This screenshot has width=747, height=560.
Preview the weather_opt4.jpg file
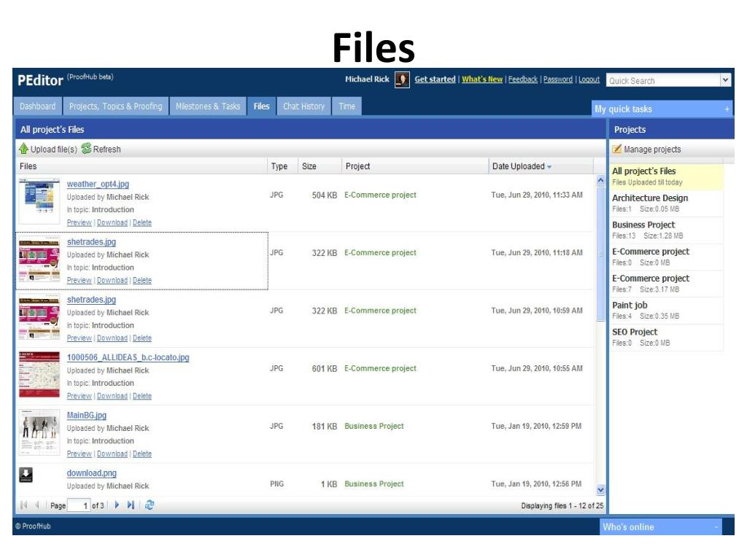(79, 222)
